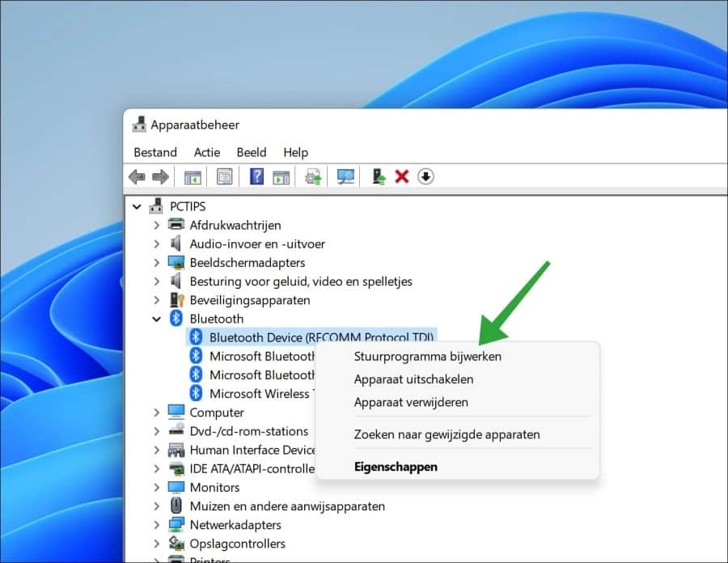Choose Eigenschappen from context menu
This screenshot has width=728, height=563.
(457, 467)
